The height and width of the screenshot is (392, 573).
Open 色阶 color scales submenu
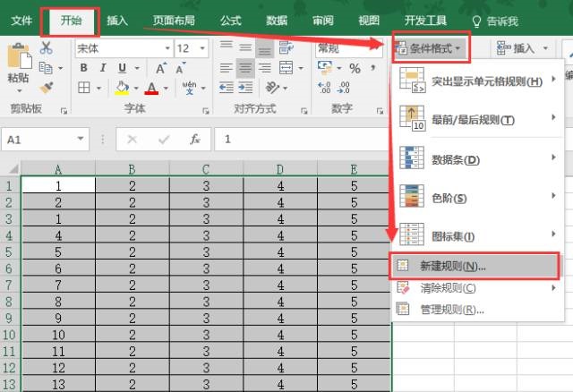(477, 197)
